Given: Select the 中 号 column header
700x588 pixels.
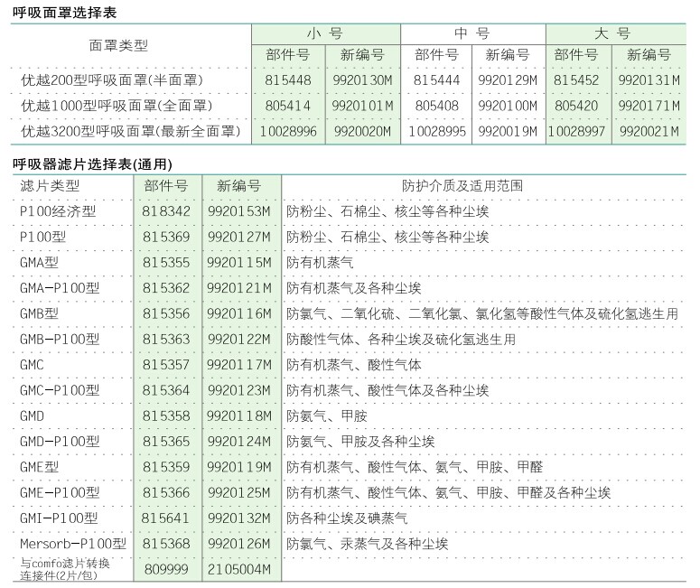Looking at the screenshot, I should (472, 33).
